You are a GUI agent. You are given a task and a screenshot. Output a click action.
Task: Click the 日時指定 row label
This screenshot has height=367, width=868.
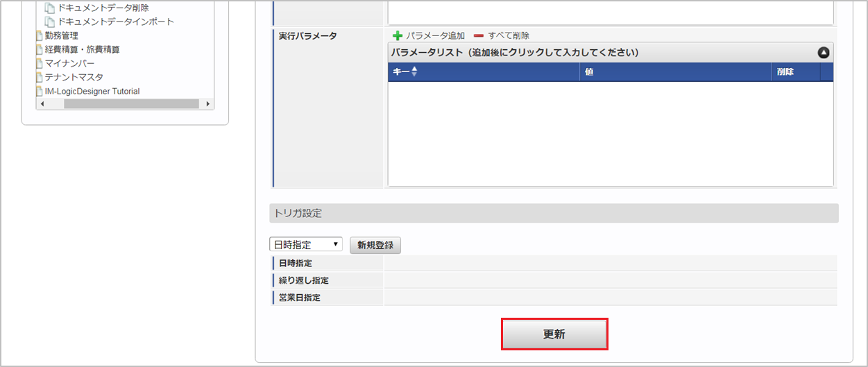pos(295,263)
